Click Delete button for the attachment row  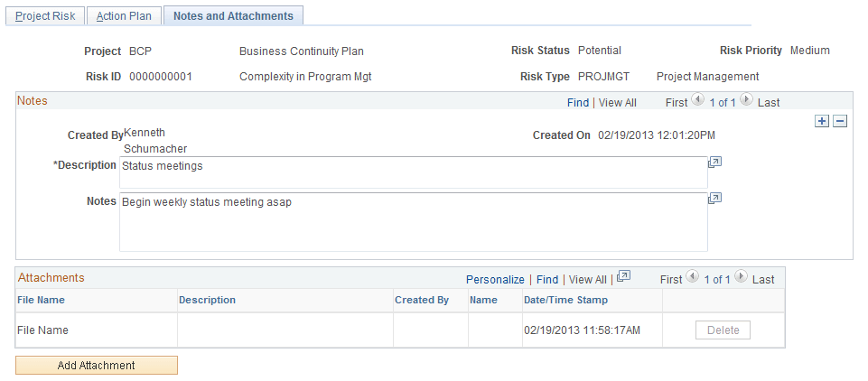(723, 330)
